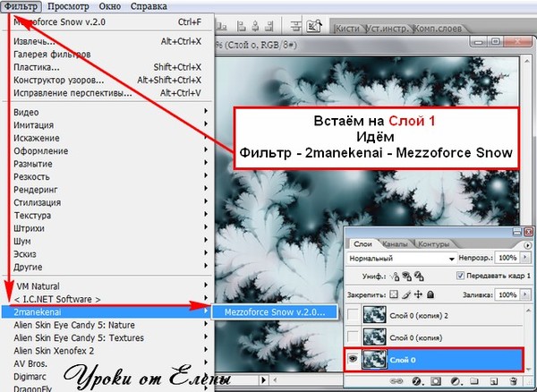537x392 pixels.
Task: Open Галерея фильтров from Filter menu
Action: click(108, 54)
